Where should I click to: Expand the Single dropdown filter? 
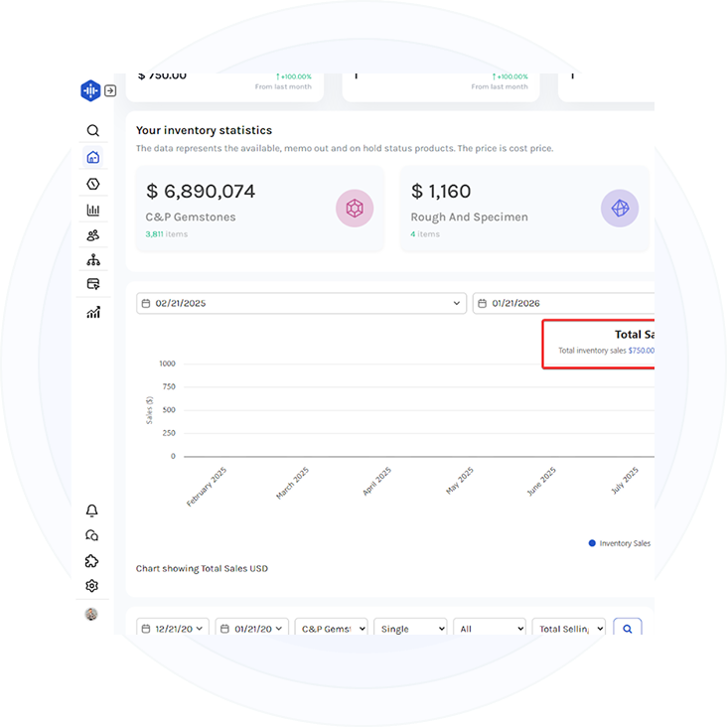409,629
